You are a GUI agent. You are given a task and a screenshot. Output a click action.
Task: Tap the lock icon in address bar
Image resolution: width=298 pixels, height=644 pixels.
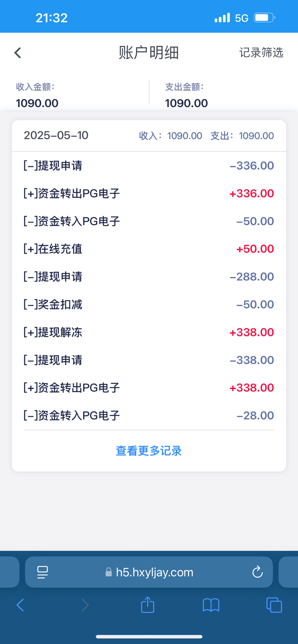[x=109, y=572]
